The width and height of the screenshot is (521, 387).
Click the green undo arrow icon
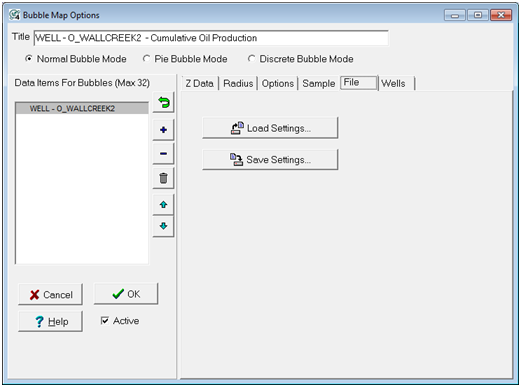163,102
